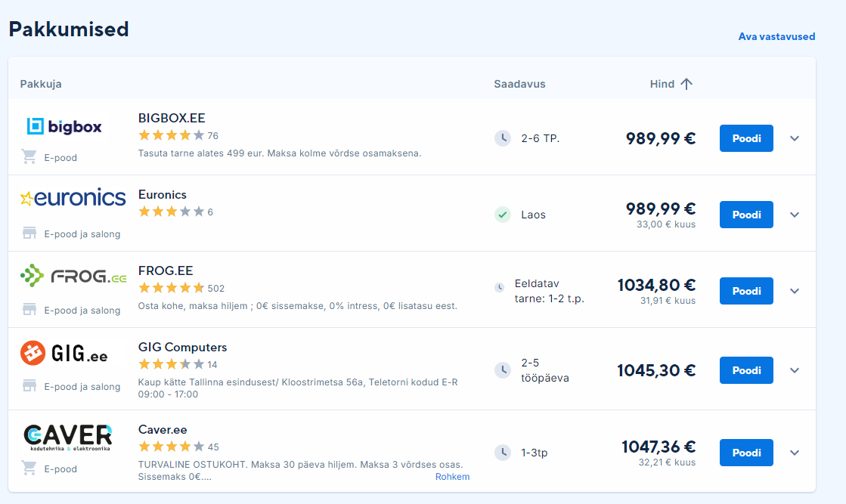This screenshot has height=504, width=846.
Task: Expand the Euronics offer details chevron
Action: (x=794, y=215)
